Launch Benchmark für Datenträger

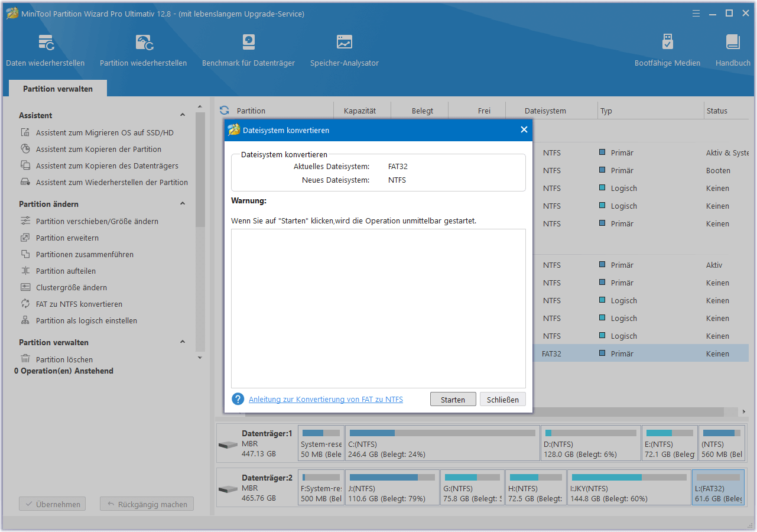pos(248,50)
